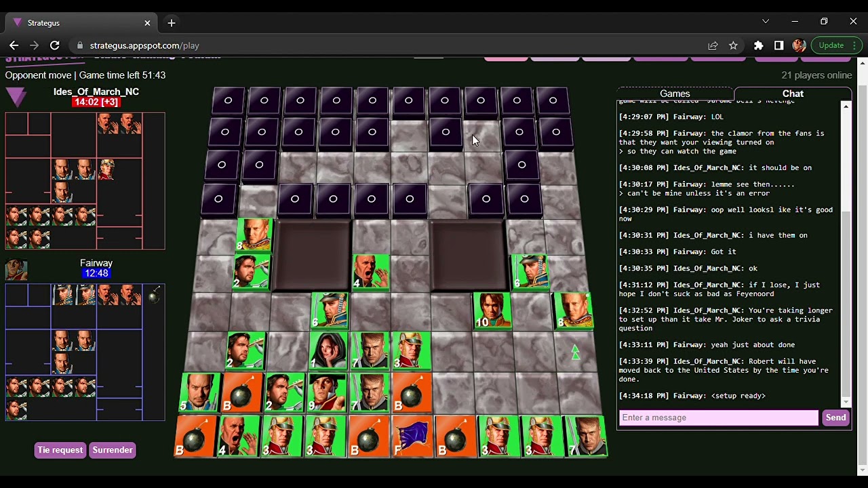Click the Tie request button
This screenshot has height=488, width=868.
click(60, 450)
